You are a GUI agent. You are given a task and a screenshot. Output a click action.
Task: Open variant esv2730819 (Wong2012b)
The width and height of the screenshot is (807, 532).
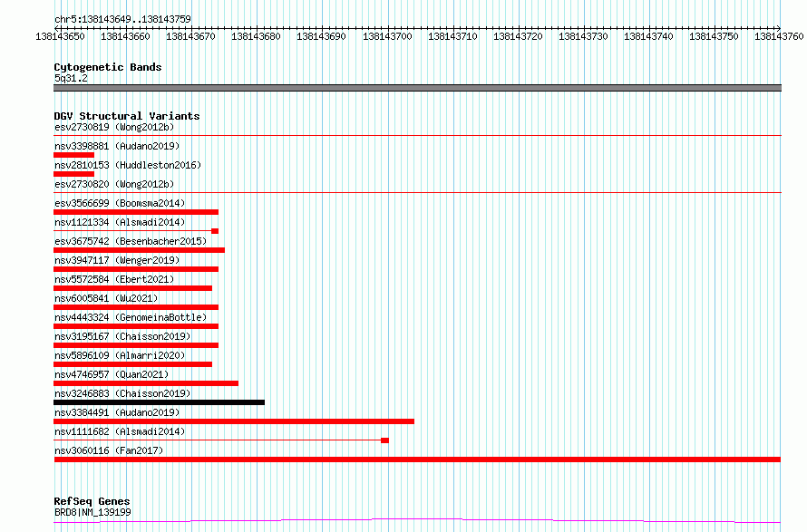click(114, 127)
